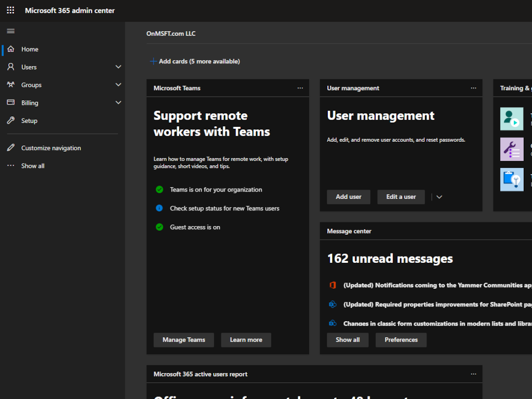
Task: Expand the Users navigation section
Action: tap(118, 67)
